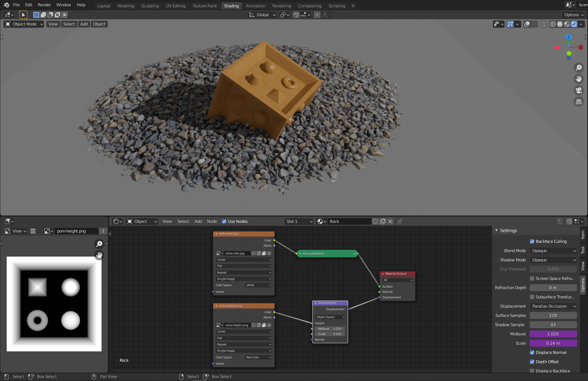Open the Render menu
Image resolution: width=588 pixels, height=381 pixels.
coord(44,5)
